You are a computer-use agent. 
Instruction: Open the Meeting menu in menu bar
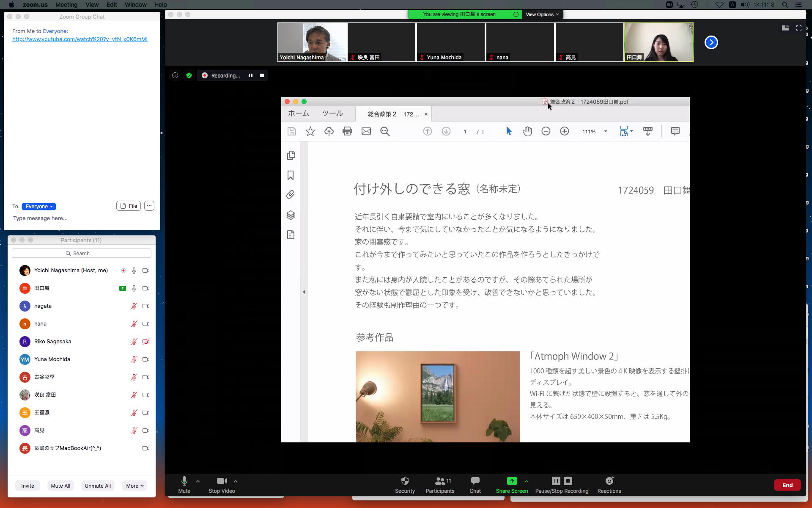coord(66,5)
